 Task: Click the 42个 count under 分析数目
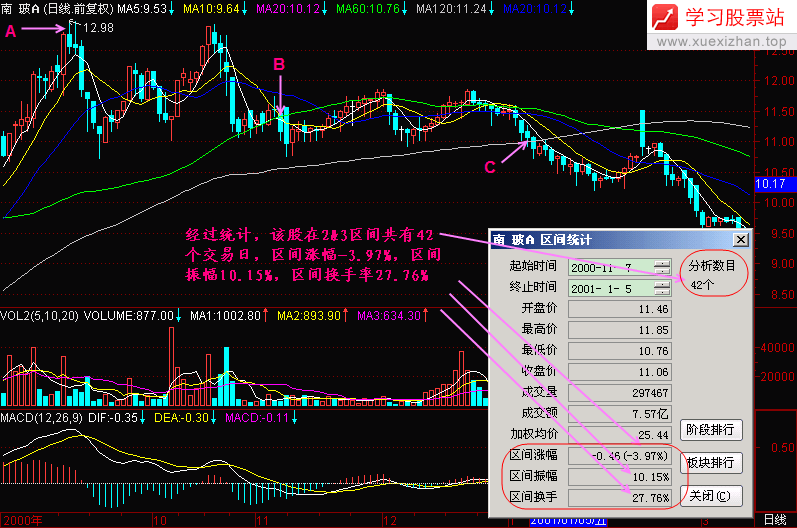tap(702, 285)
